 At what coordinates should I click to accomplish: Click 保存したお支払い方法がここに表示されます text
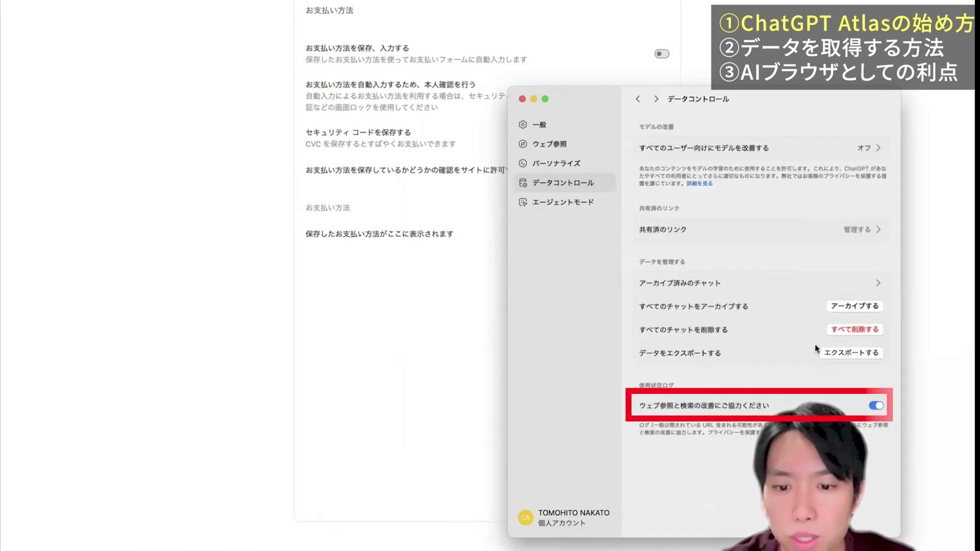coord(380,234)
